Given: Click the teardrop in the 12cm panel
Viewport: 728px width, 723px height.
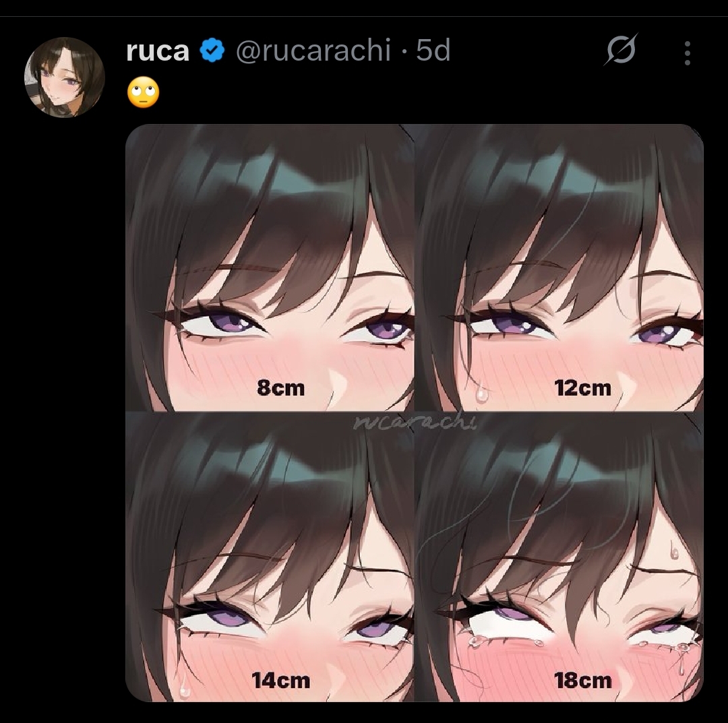Looking at the screenshot, I should [482, 394].
